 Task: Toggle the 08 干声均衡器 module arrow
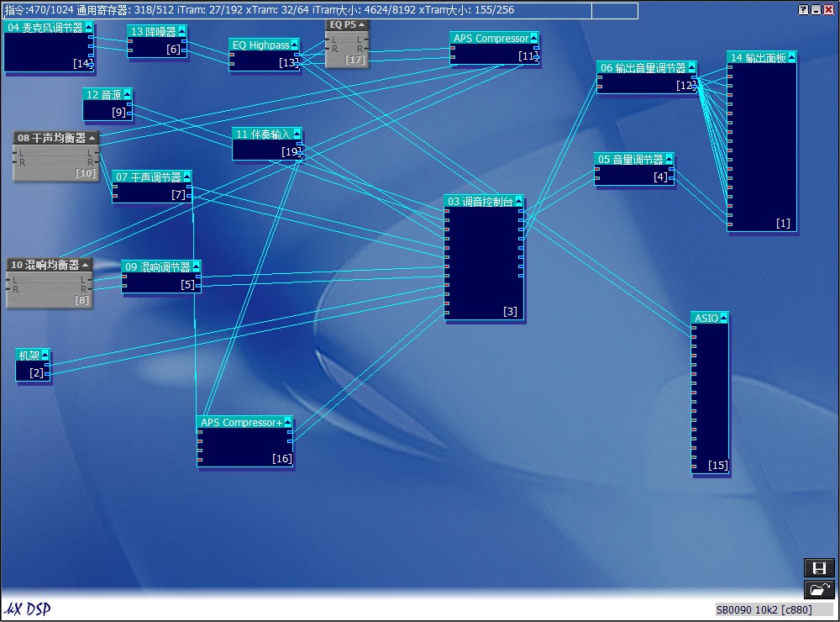92,138
